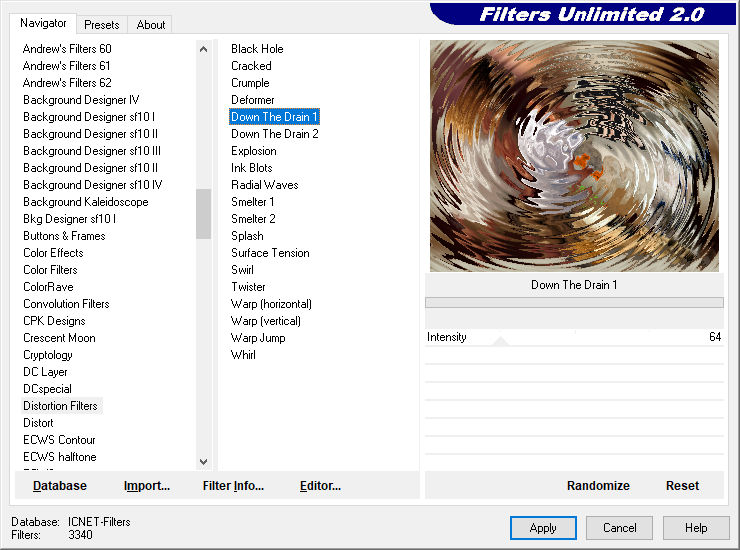Image resolution: width=740 pixels, height=550 pixels.
Task: Choose Warp (vertical) filter
Action: pos(266,321)
